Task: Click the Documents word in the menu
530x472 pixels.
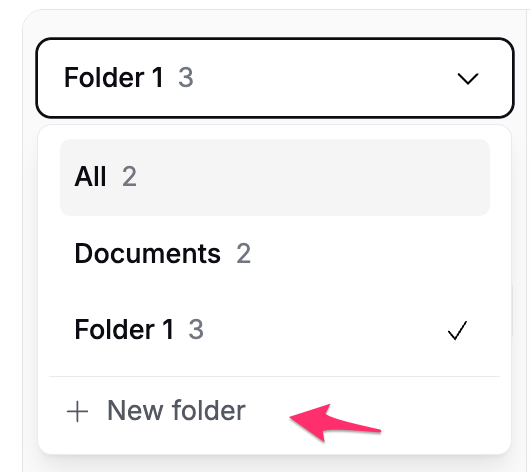Action: (x=148, y=253)
